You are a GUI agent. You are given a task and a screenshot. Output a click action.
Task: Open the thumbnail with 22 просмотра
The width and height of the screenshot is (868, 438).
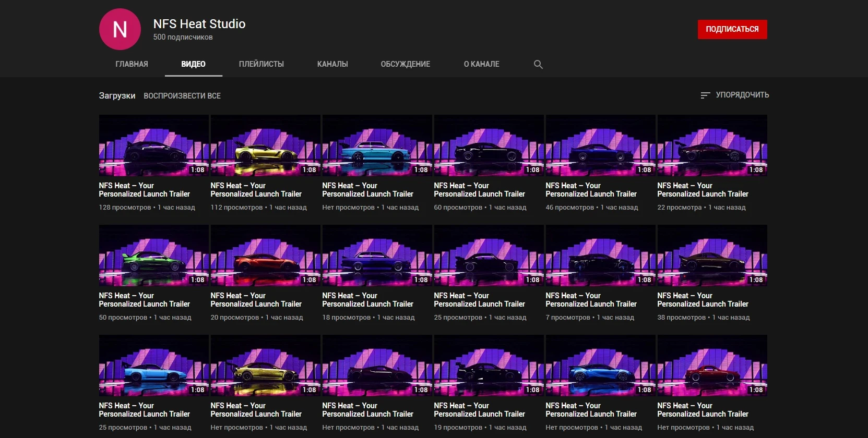712,145
